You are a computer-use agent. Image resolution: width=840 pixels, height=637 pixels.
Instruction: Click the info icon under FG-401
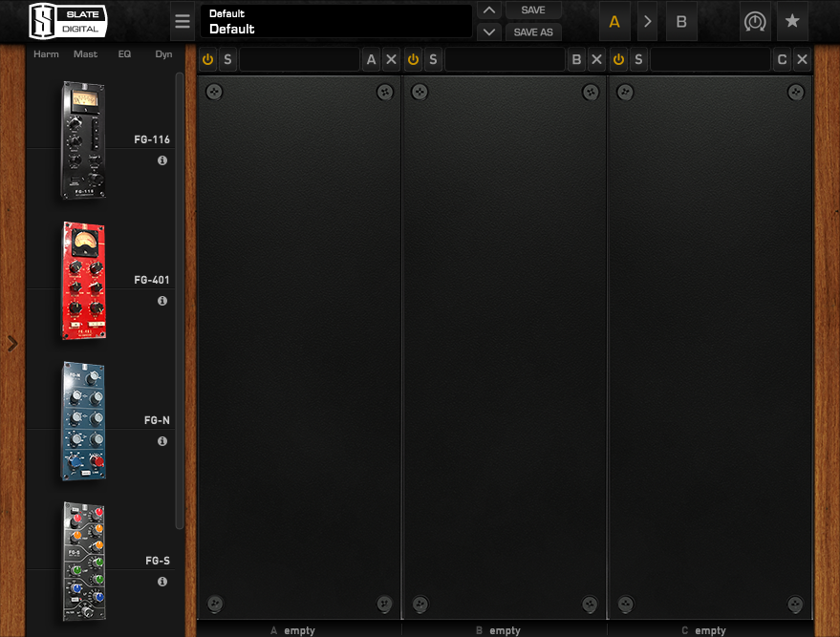(x=162, y=300)
